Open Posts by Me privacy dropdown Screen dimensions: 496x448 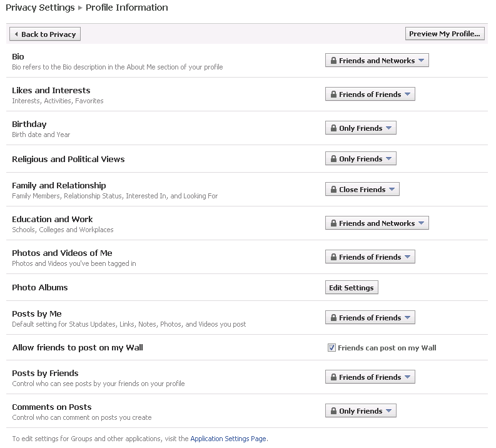[x=370, y=318]
